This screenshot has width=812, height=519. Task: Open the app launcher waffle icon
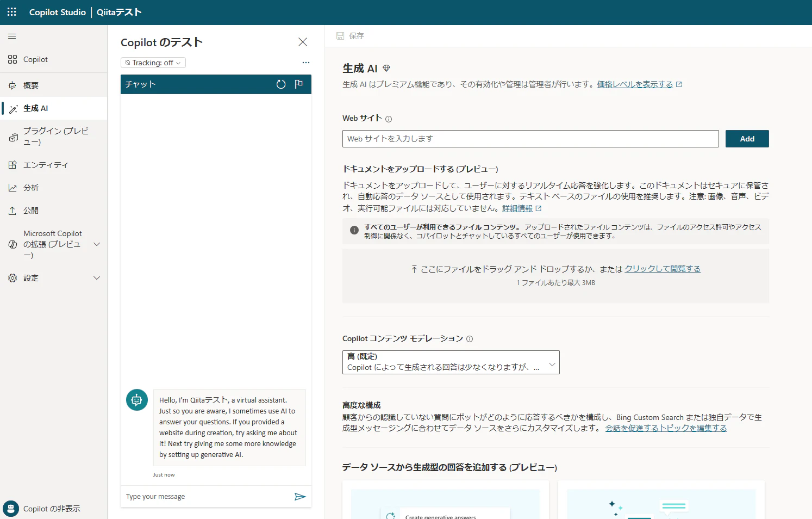[12, 12]
